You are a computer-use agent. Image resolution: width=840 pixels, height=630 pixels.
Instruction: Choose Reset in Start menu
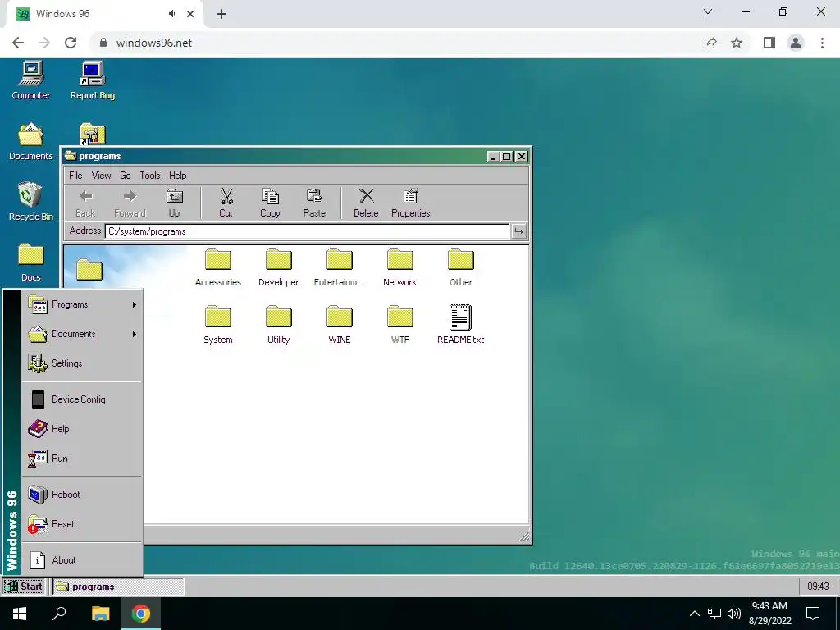click(83, 524)
